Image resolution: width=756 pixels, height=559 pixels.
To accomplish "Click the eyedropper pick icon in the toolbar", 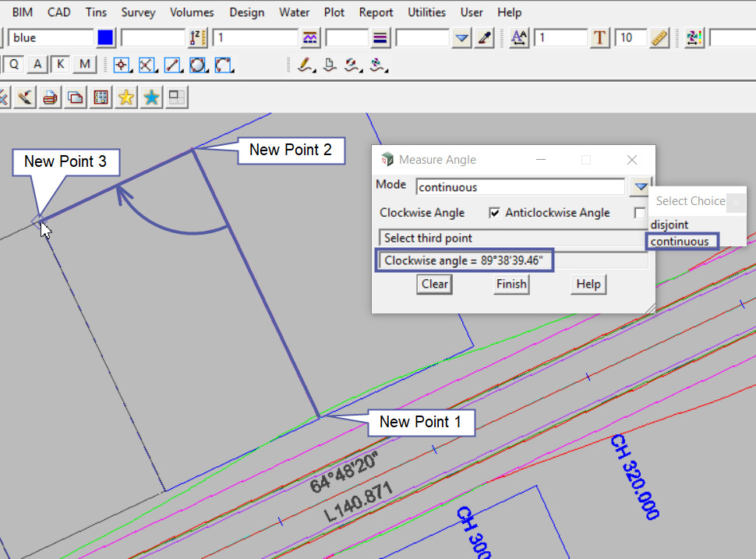I will coord(484,37).
